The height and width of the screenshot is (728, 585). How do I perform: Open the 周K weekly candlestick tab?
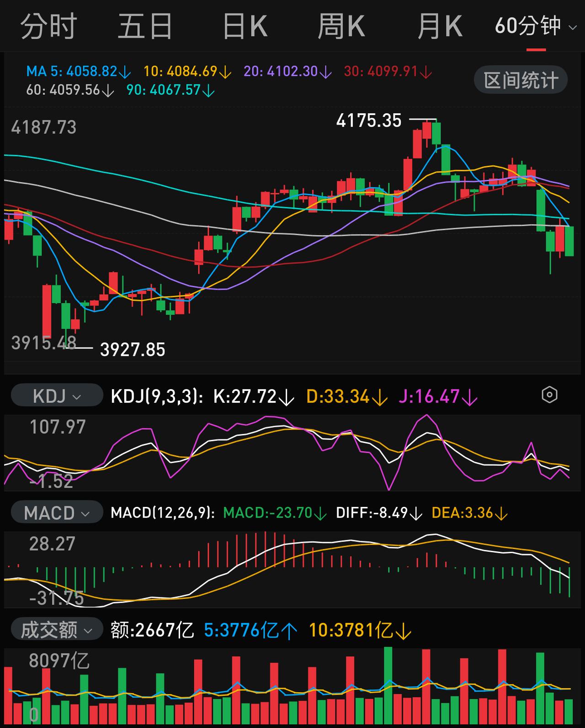(341, 26)
